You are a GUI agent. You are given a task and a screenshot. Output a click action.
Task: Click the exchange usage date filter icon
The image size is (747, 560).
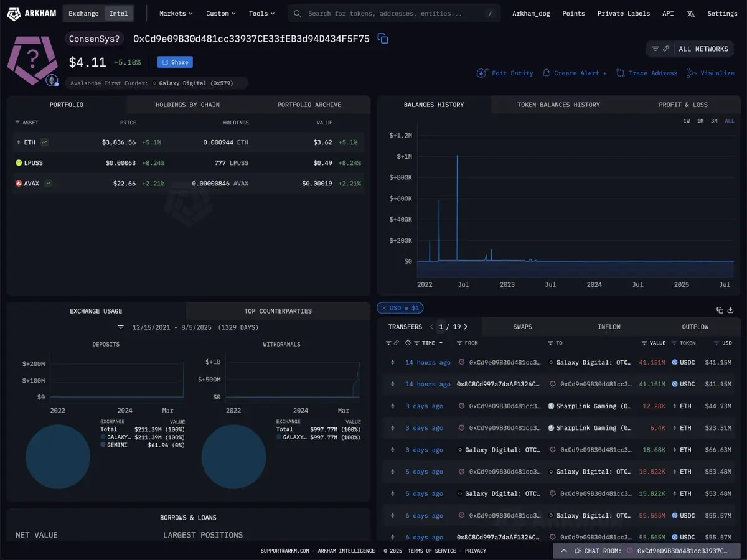[121, 327]
